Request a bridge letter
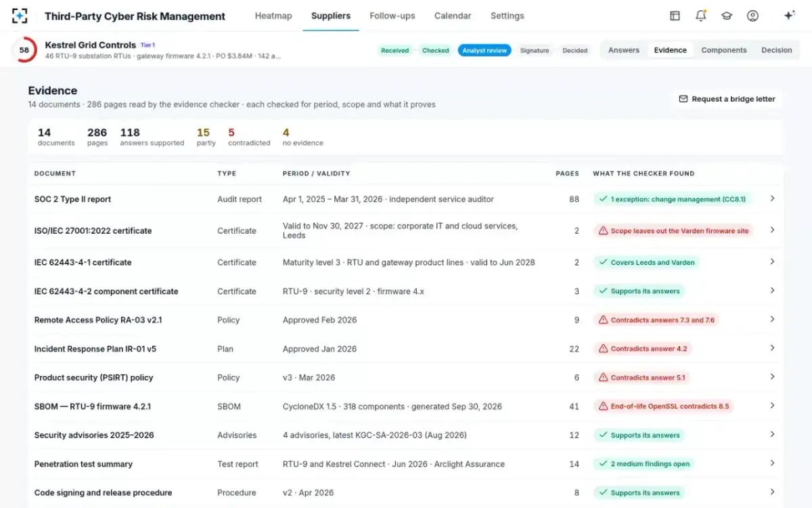This screenshot has width=812, height=508. pyautogui.click(x=727, y=99)
